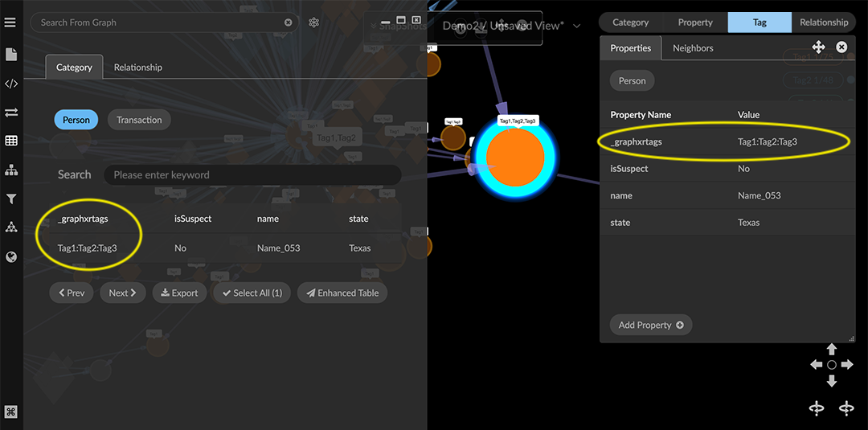
Task: Open the hierarchy layout icon in sidebar
Action: (x=11, y=170)
